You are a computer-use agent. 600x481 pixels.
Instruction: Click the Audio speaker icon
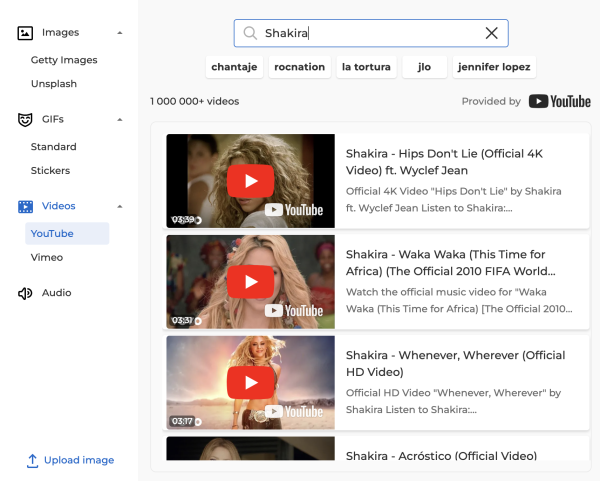[x=25, y=293]
